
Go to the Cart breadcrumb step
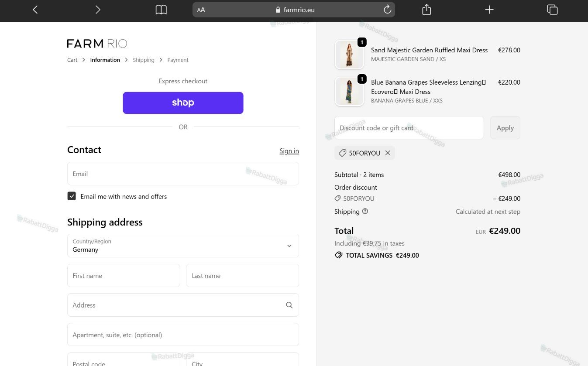[72, 60]
